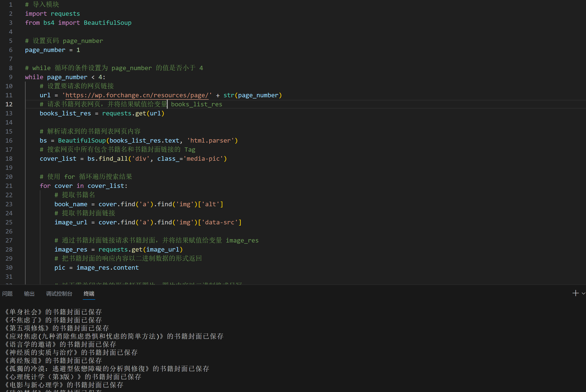Place cursor on 'for cover in cover_list:'
This screenshot has width=586, height=392.
(x=84, y=186)
